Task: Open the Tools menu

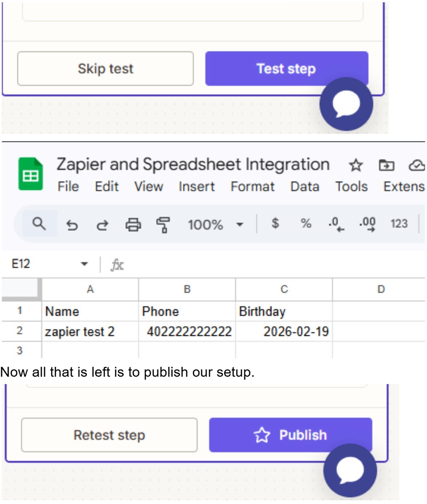Action: 351,187
